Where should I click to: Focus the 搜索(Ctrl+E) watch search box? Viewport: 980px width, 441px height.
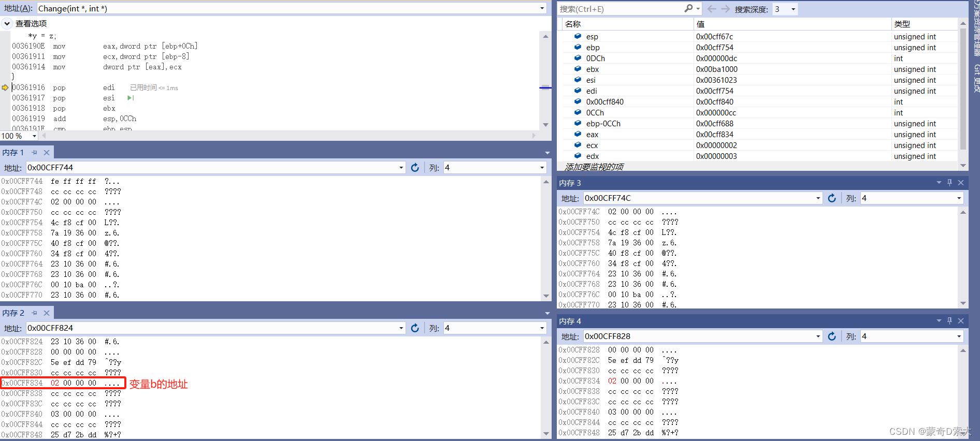621,9
